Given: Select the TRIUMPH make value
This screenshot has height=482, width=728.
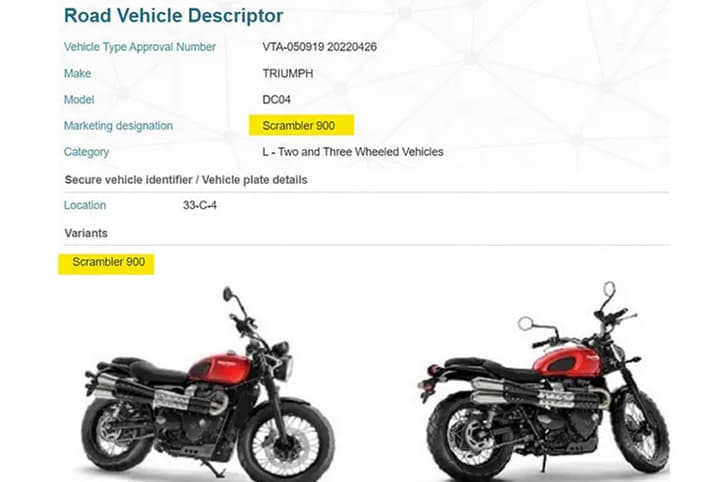Looking at the screenshot, I should point(288,73).
